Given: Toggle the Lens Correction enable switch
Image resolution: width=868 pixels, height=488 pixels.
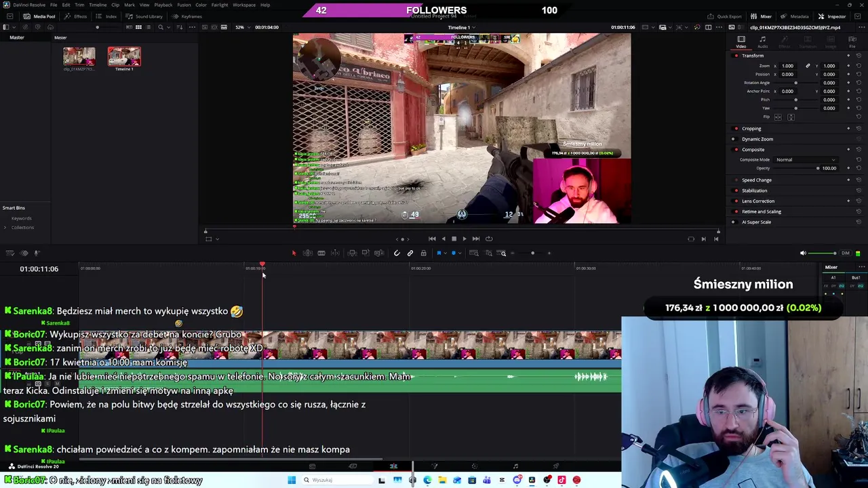Looking at the screenshot, I should [x=736, y=201].
